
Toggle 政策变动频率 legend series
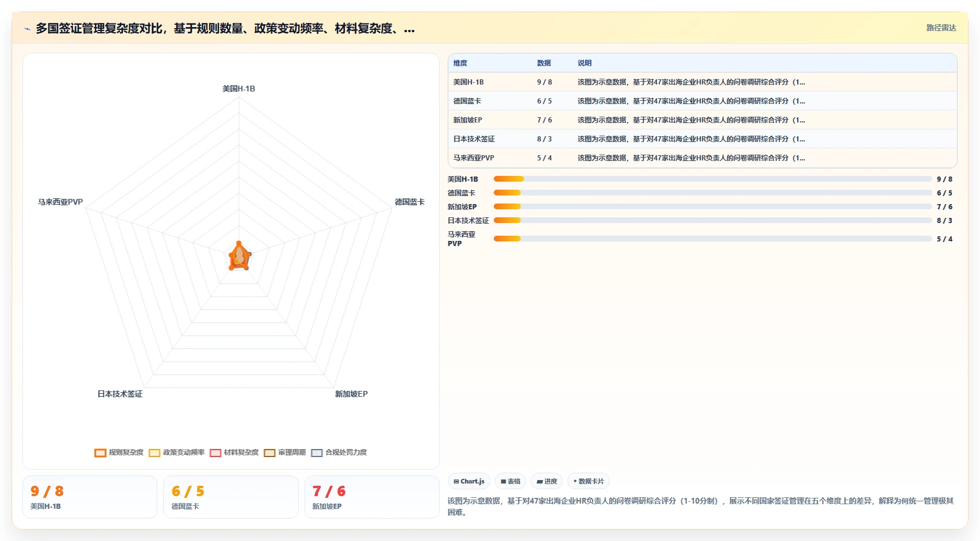click(x=176, y=452)
